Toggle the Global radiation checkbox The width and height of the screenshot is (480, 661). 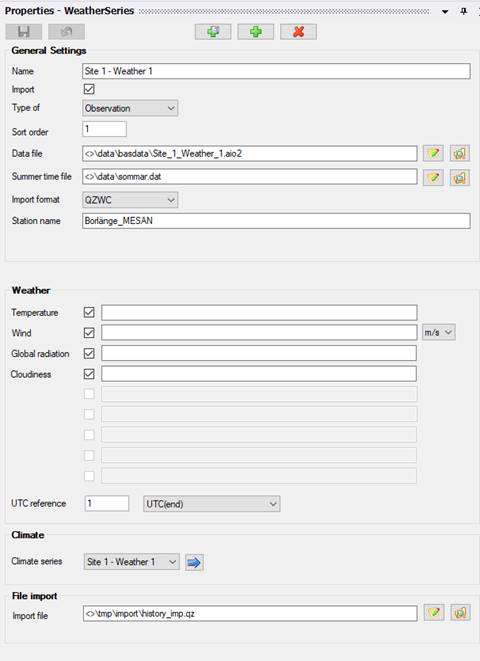[89, 353]
